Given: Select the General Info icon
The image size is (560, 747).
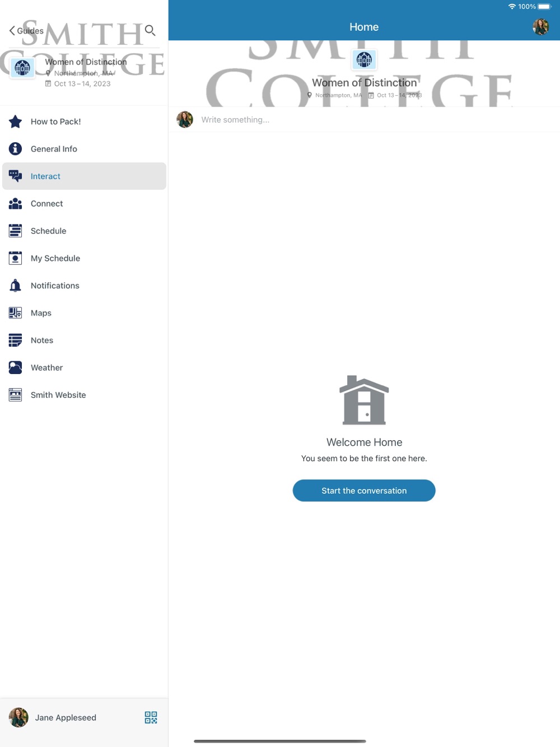Looking at the screenshot, I should pyautogui.click(x=15, y=149).
